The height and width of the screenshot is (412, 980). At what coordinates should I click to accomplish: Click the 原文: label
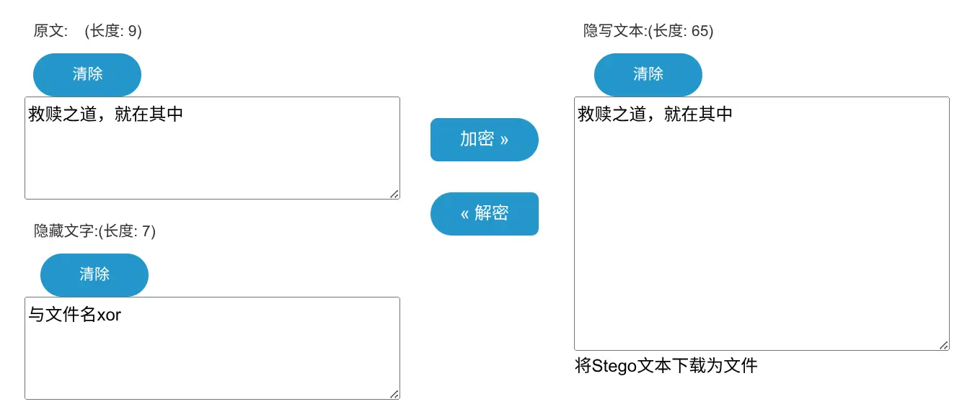(x=50, y=31)
